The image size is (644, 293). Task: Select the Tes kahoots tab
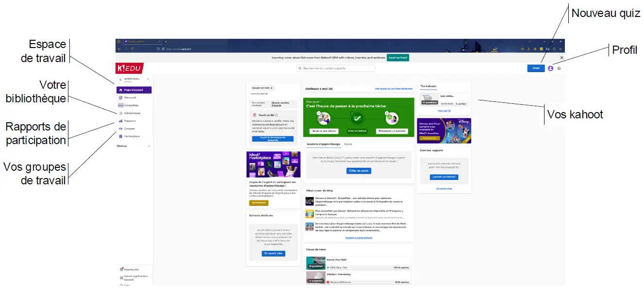(429, 86)
